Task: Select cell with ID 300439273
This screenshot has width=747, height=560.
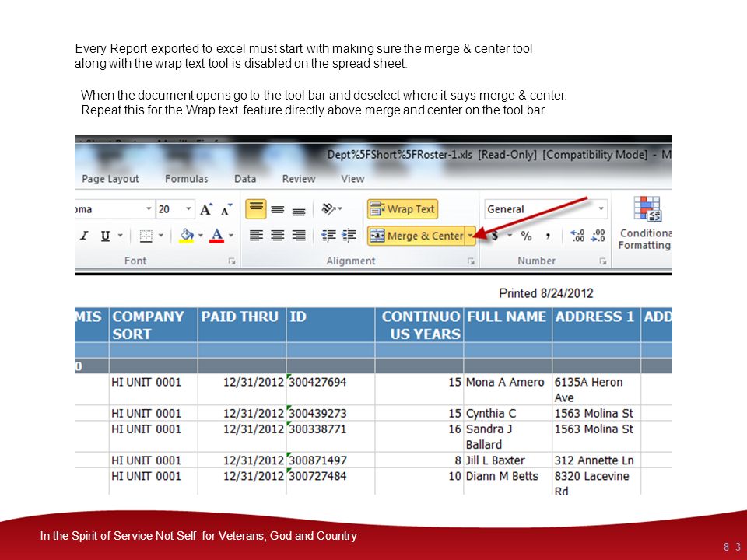Action: [331, 413]
